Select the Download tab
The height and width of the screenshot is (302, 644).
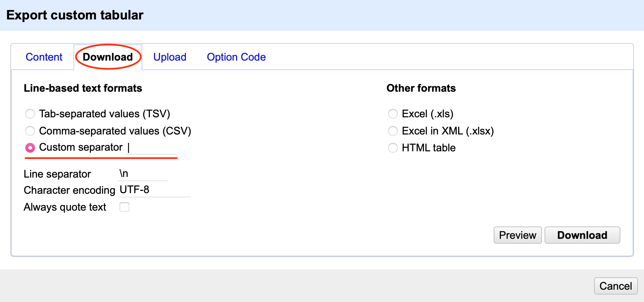click(108, 57)
